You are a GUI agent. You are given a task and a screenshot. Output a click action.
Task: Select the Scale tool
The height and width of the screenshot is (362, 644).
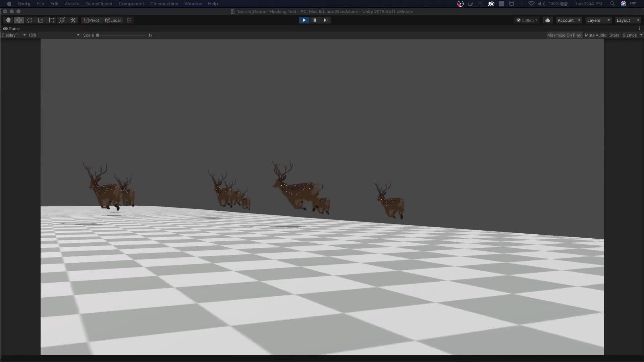[x=41, y=20]
